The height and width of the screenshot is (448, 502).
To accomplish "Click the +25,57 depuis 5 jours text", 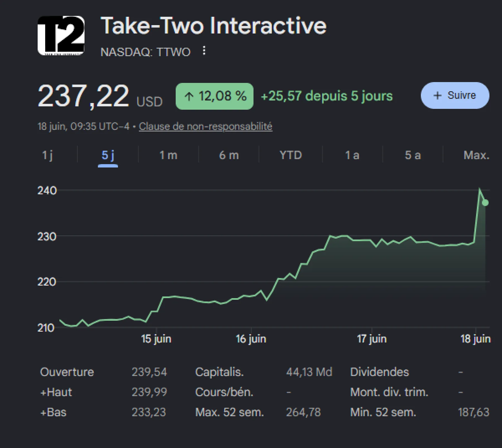I will coord(327,96).
